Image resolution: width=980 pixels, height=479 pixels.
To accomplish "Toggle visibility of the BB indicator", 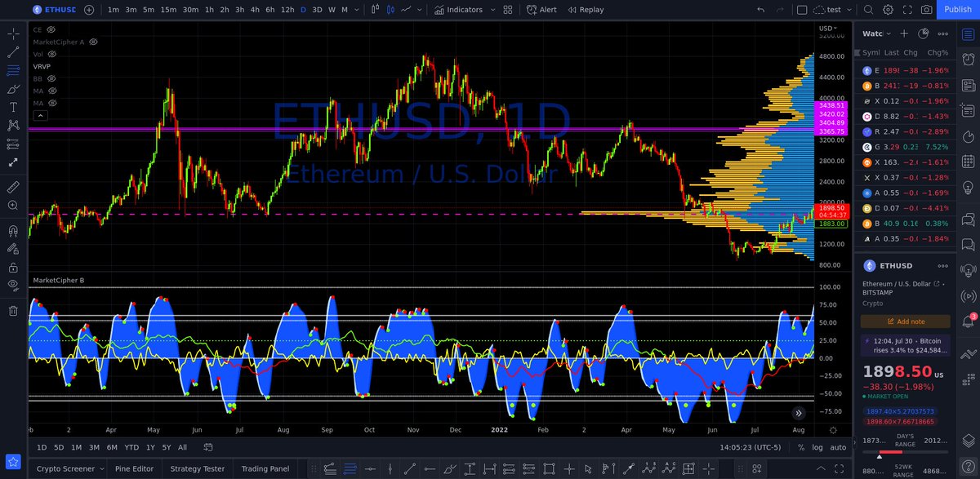I will click(x=51, y=78).
